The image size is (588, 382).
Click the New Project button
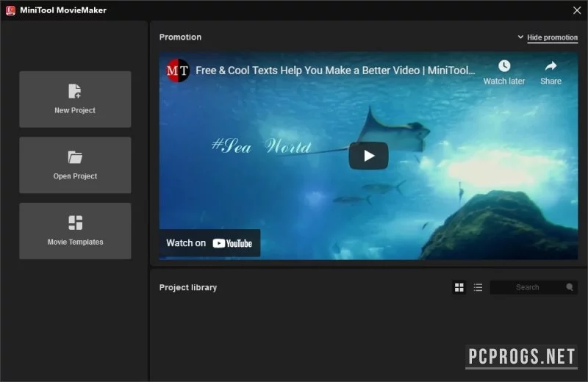tap(75, 99)
